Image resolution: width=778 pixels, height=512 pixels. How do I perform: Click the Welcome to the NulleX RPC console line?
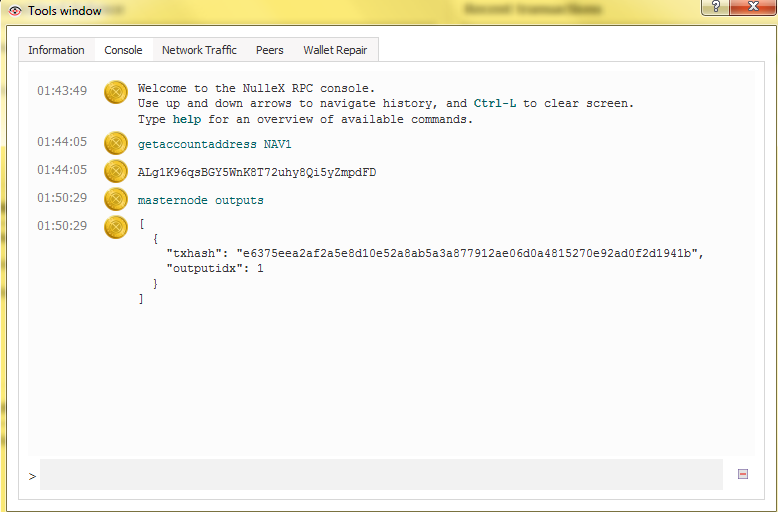(257, 88)
